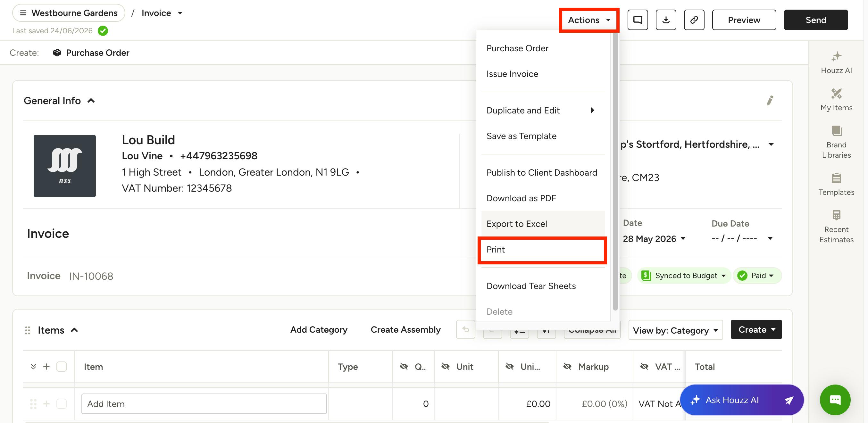Open the black Create dropdown
This screenshot has height=423, width=868.
pyautogui.click(x=756, y=329)
